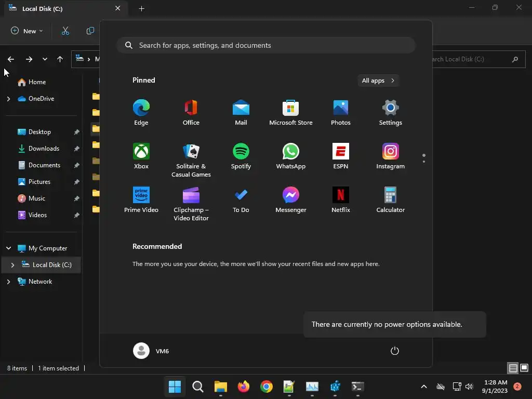Open Microsoft Store from pinned apps

[291, 113]
